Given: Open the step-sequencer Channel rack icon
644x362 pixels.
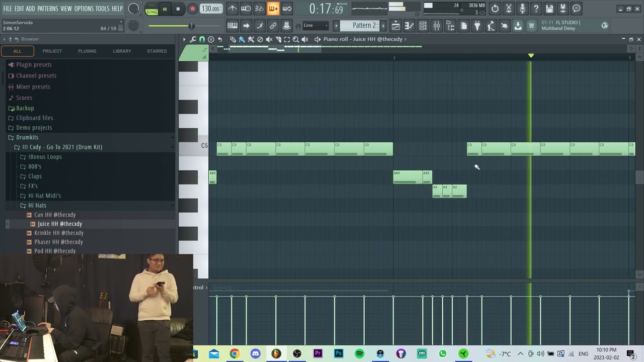Looking at the screenshot, I should pos(423,26).
